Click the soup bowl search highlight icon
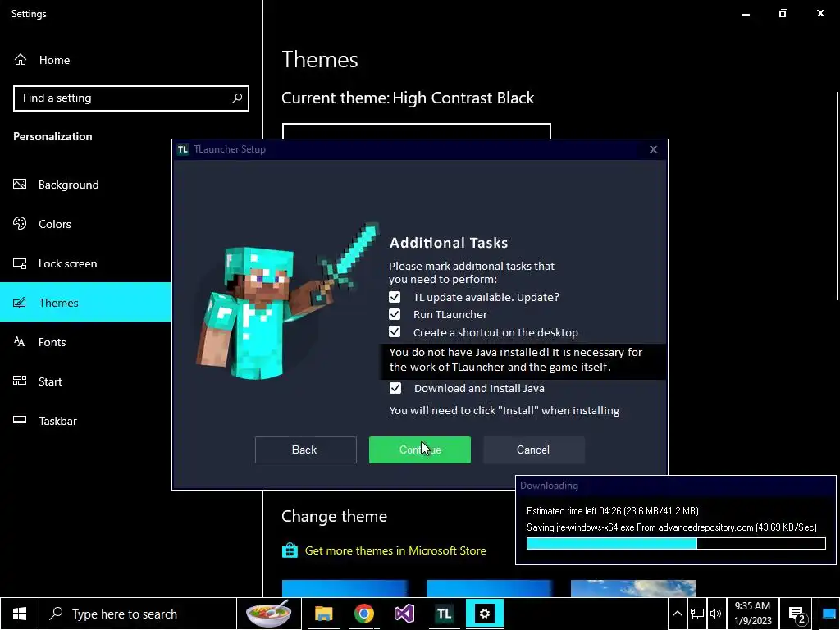Image resolution: width=840 pixels, height=630 pixels. [x=268, y=614]
